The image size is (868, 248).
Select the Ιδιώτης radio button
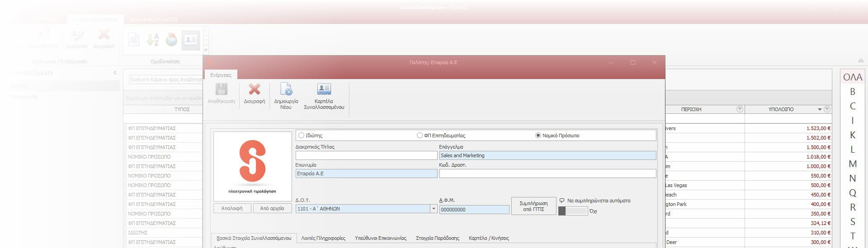302,136
